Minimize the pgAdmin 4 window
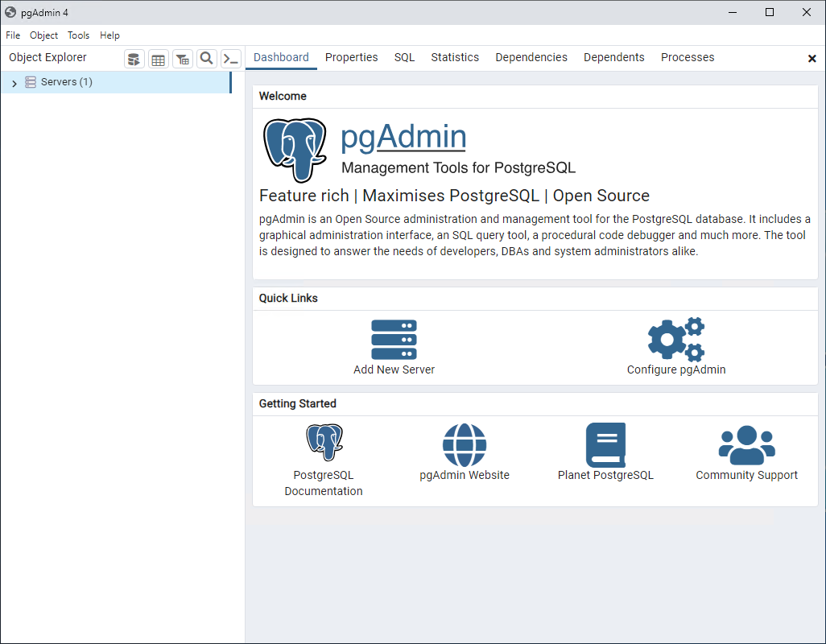 tap(733, 12)
